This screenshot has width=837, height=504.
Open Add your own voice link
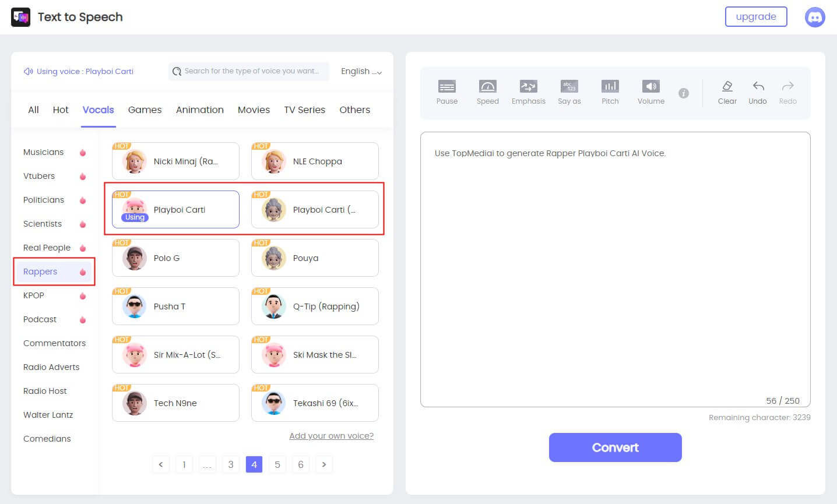[x=331, y=436]
